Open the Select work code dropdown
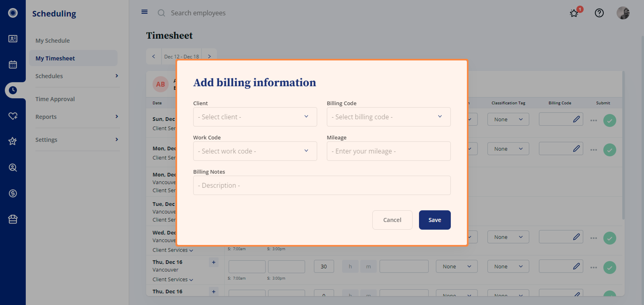The height and width of the screenshot is (305, 644). [255, 151]
